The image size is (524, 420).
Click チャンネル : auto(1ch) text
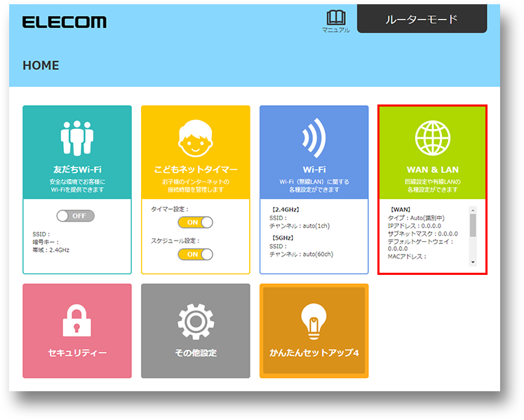click(300, 226)
